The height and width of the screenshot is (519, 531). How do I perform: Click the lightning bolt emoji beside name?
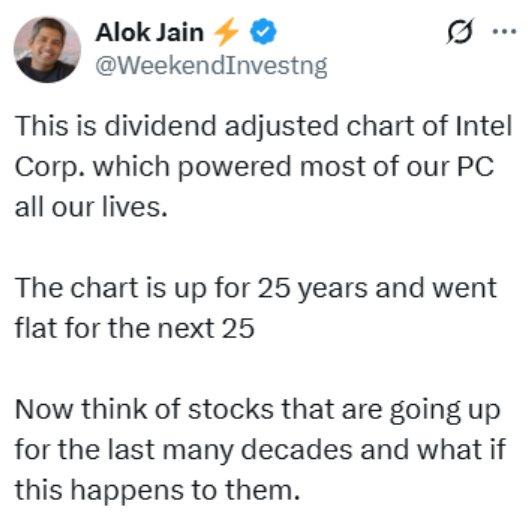(x=226, y=32)
